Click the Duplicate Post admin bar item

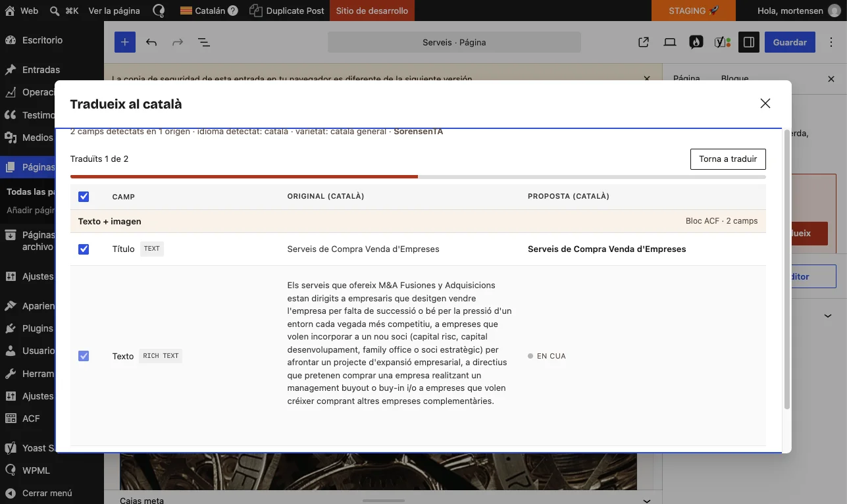(287, 11)
